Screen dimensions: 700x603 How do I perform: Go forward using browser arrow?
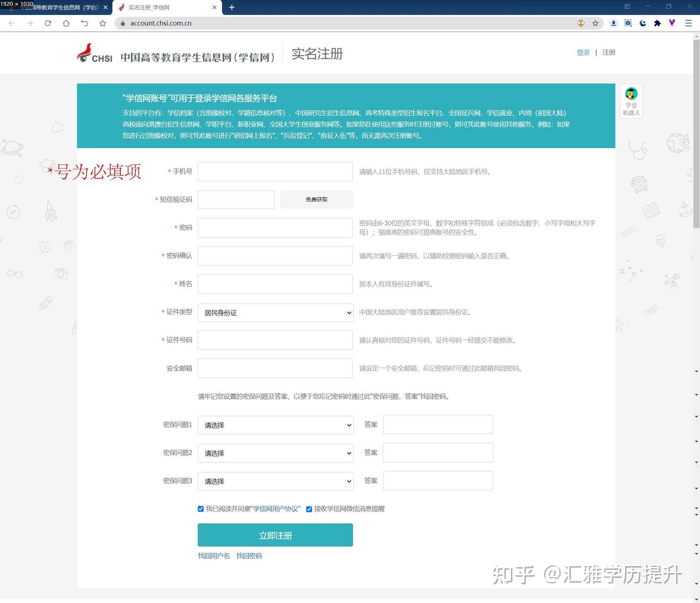[x=30, y=23]
